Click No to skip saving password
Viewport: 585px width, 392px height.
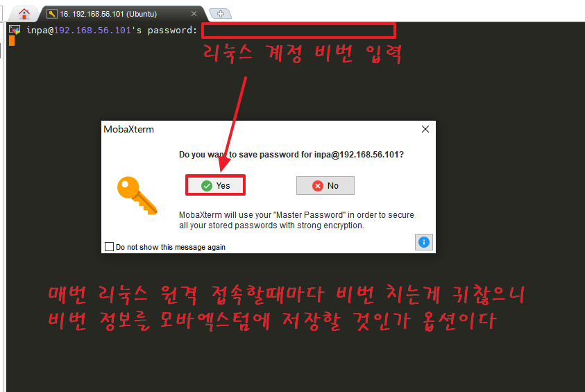325,185
